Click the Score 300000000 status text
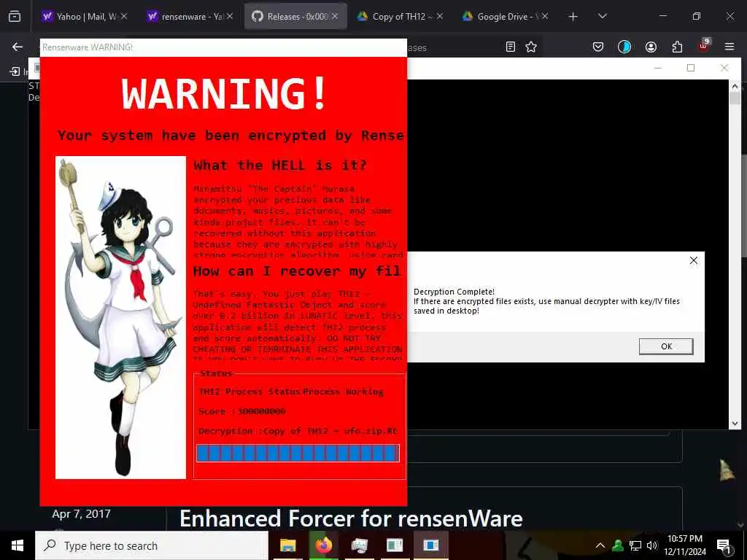 click(x=242, y=411)
